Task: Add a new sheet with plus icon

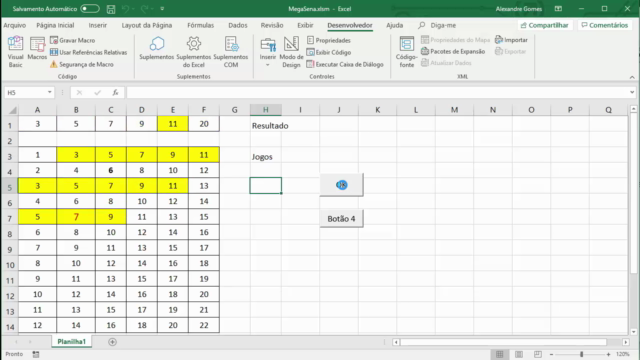Action: point(112,342)
